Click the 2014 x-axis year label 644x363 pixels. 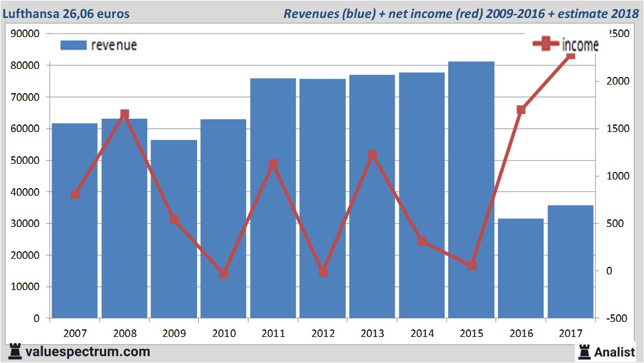(x=421, y=333)
